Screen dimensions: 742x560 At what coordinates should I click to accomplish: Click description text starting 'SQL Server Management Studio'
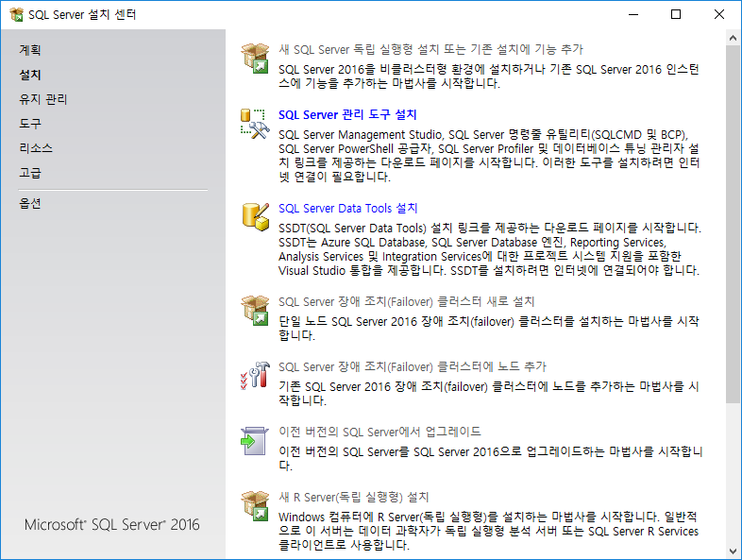coord(489,156)
